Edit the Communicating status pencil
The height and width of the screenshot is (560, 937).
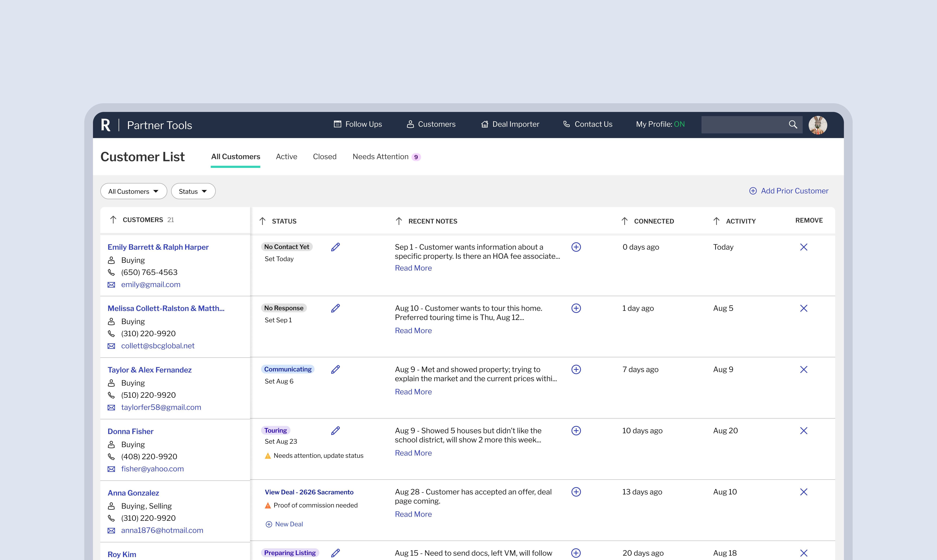336,369
